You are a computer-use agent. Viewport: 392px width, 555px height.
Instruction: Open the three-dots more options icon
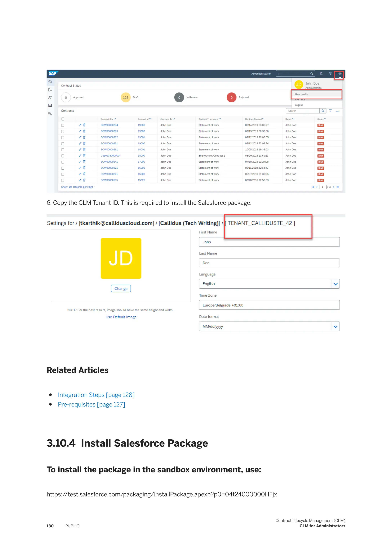(x=338, y=111)
